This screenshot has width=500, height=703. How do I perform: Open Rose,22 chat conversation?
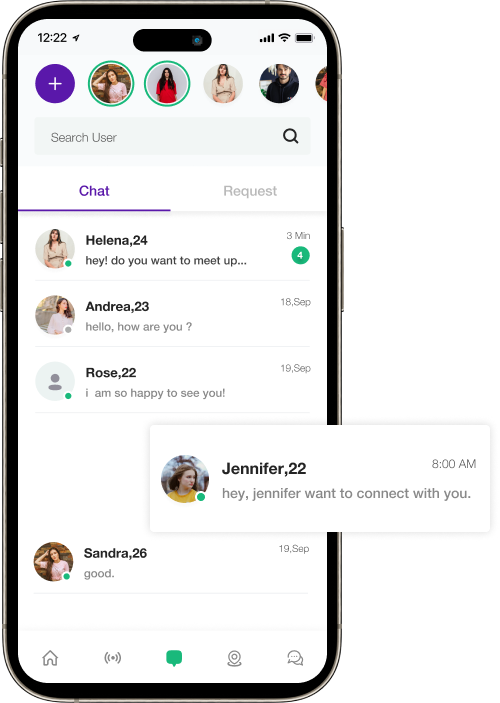click(x=173, y=382)
